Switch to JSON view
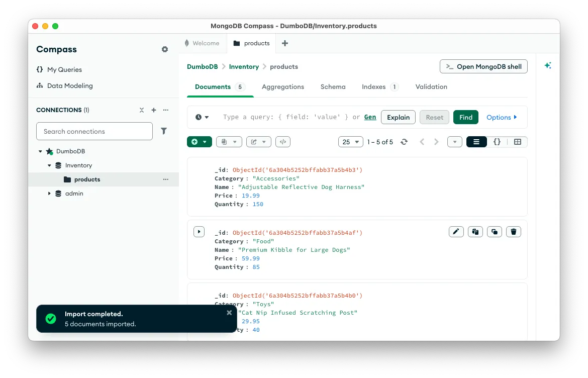This screenshot has width=588, height=378. tap(497, 142)
